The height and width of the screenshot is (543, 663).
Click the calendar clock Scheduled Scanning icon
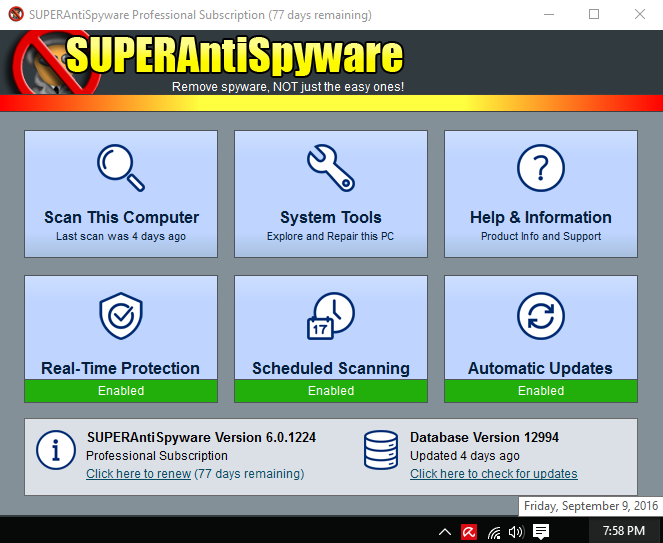coord(331,315)
